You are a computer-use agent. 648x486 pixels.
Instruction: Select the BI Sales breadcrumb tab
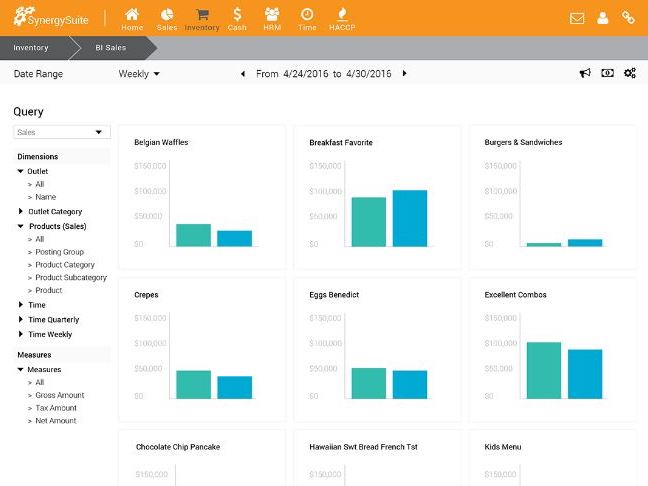(x=109, y=47)
